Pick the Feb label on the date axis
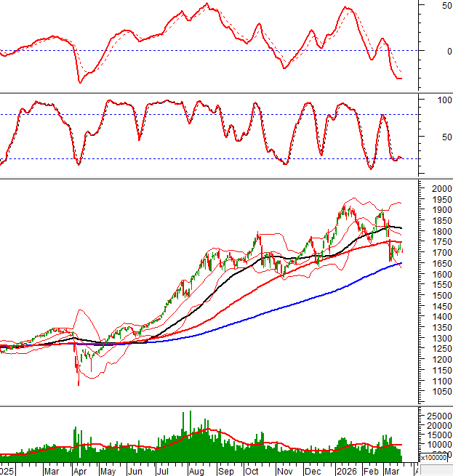 click(x=371, y=471)
